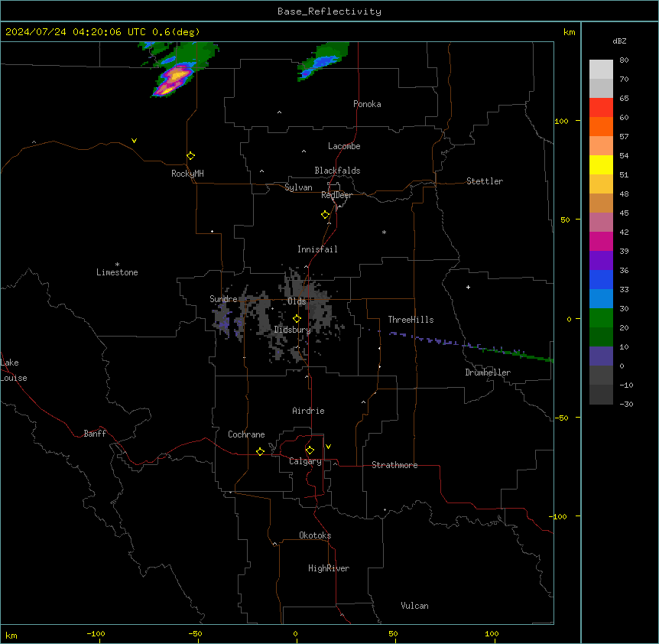Click the Banff label

tap(95, 434)
